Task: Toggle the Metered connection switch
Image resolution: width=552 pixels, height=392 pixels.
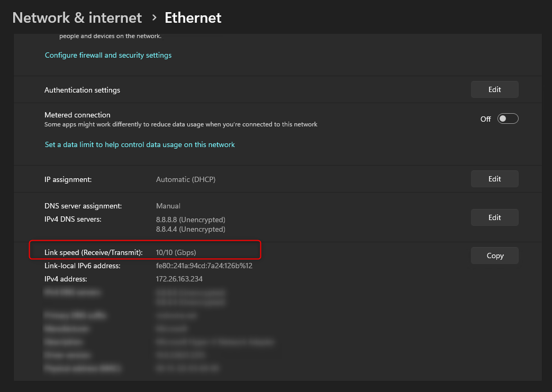Action: pyautogui.click(x=508, y=118)
